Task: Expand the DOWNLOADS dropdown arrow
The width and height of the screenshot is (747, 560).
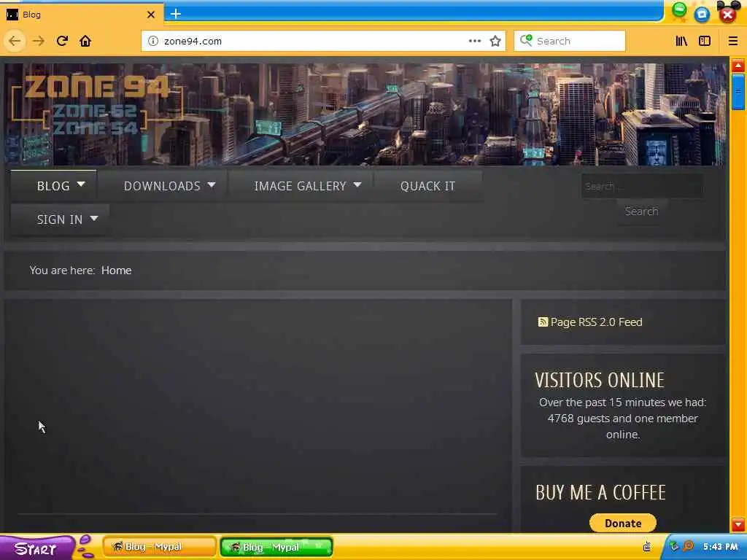Action: [212, 184]
